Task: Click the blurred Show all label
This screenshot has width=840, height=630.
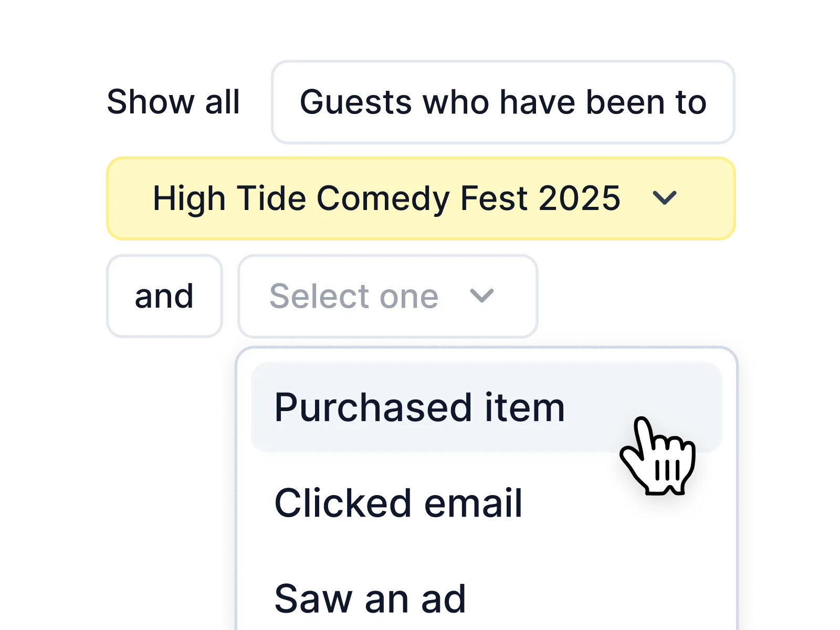Action: tap(173, 101)
